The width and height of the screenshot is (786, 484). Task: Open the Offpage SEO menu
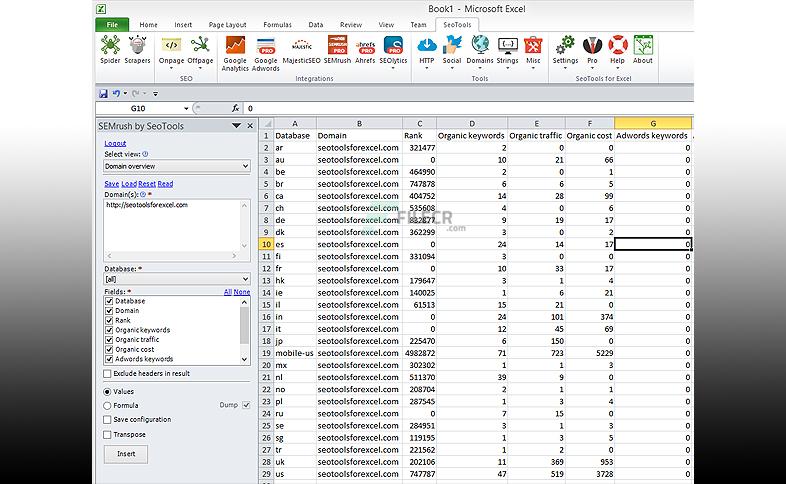200,52
